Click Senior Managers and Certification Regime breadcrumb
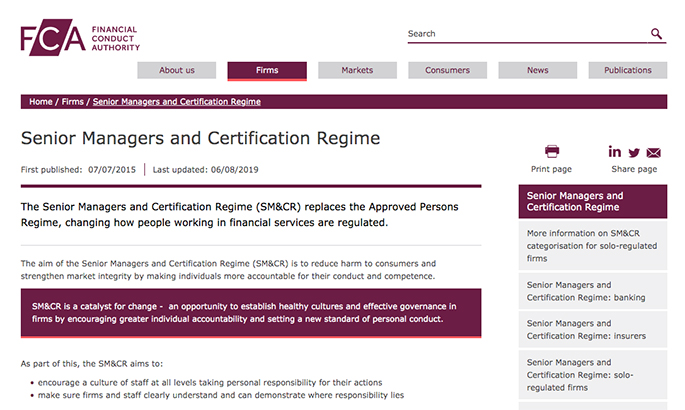The image size is (685, 410). coord(176,102)
